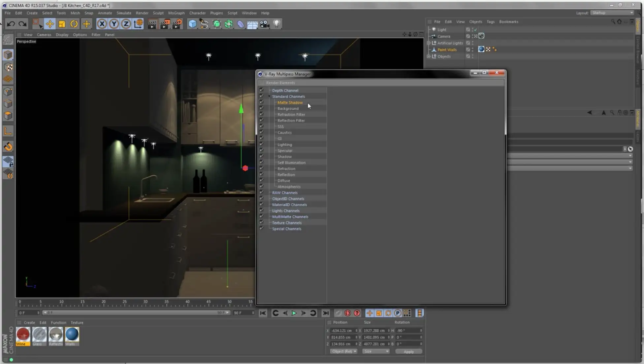Add a Light object
The height and width of the screenshot is (364, 644).
(x=277, y=24)
